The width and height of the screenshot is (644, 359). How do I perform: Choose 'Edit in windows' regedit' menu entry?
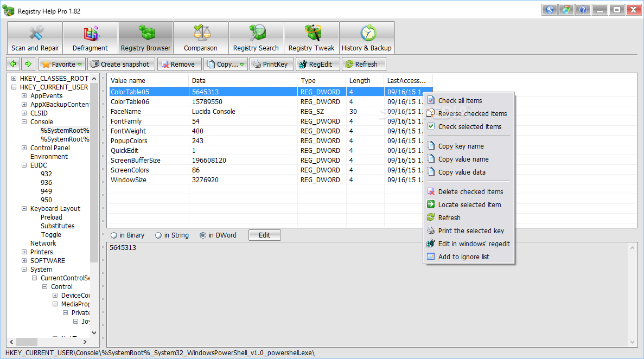tap(469, 243)
